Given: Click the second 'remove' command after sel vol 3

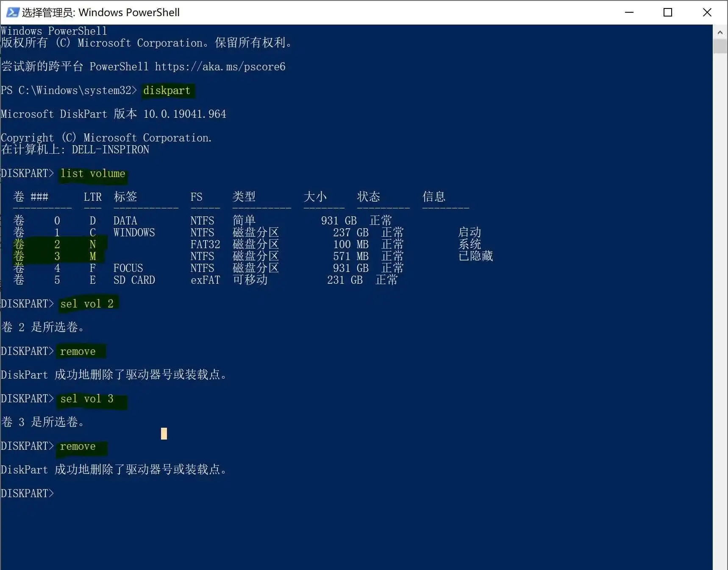Looking at the screenshot, I should pyautogui.click(x=78, y=446).
